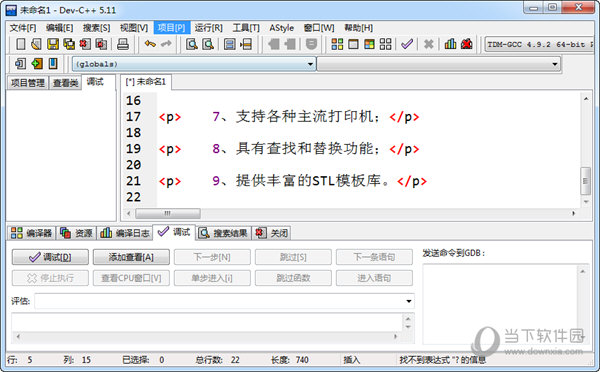Click the Compile and Run icon
This screenshot has height=372, width=600.
point(369,44)
